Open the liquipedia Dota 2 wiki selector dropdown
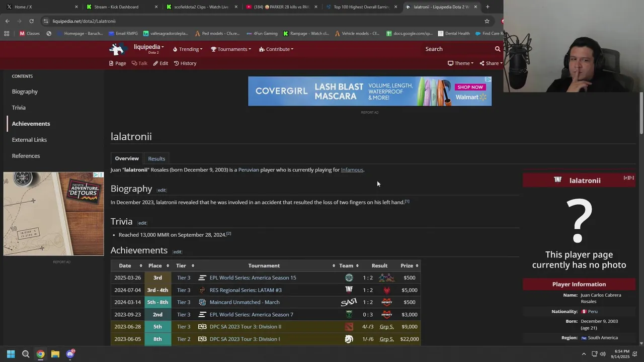Viewport: 644px width, 362px height. click(149, 48)
